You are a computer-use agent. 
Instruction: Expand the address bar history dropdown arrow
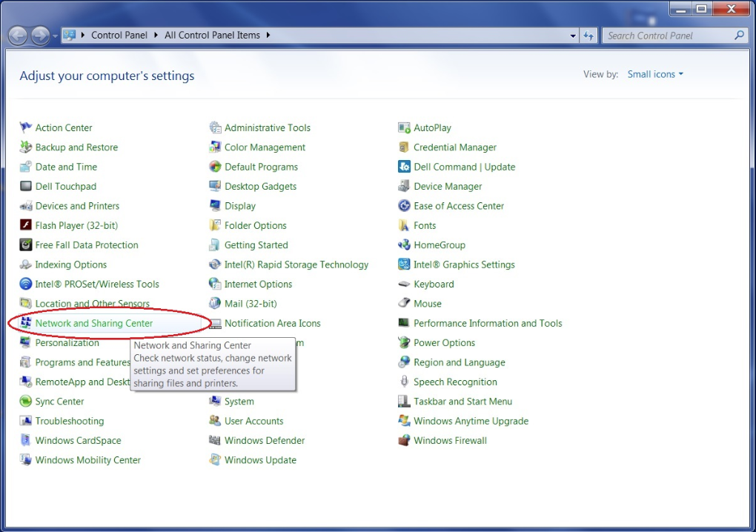coord(573,36)
